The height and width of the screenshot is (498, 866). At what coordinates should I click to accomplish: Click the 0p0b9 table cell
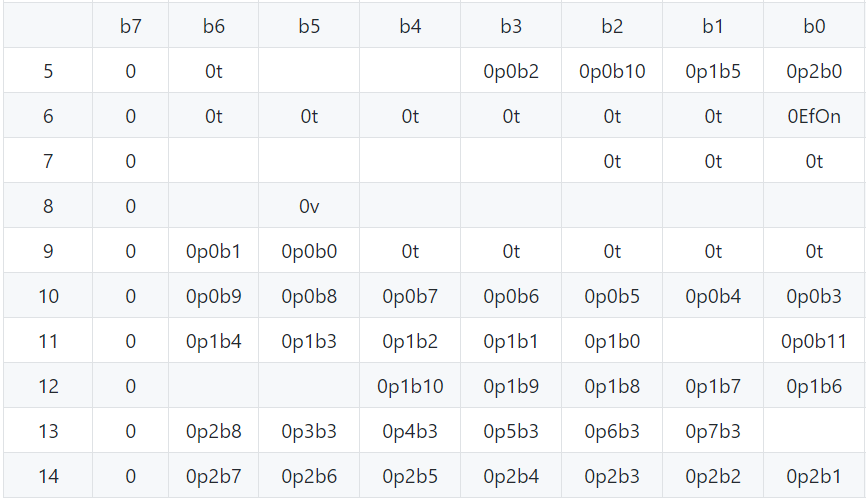coord(213,297)
